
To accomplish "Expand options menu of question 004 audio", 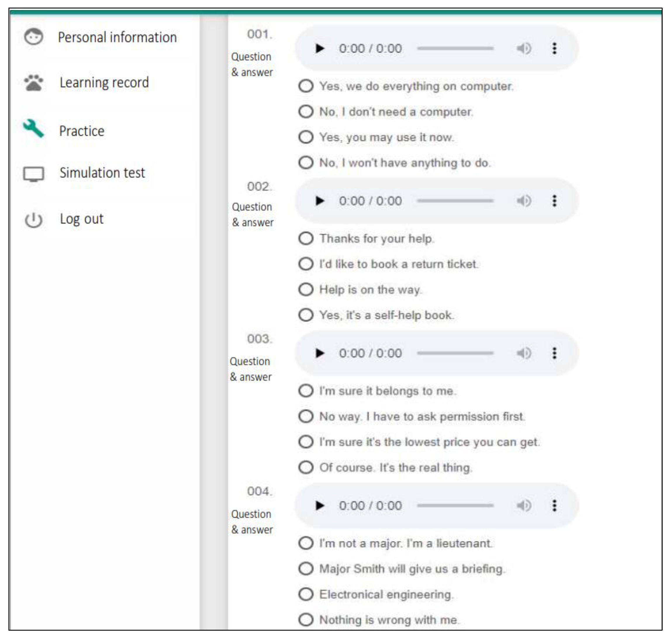I will coord(554,505).
